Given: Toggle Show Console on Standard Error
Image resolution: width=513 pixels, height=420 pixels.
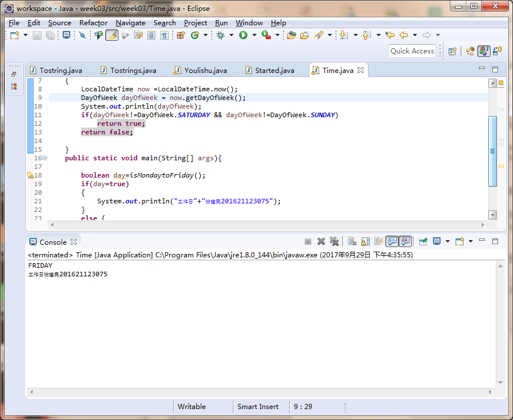Looking at the screenshot, I should (405, 241).
